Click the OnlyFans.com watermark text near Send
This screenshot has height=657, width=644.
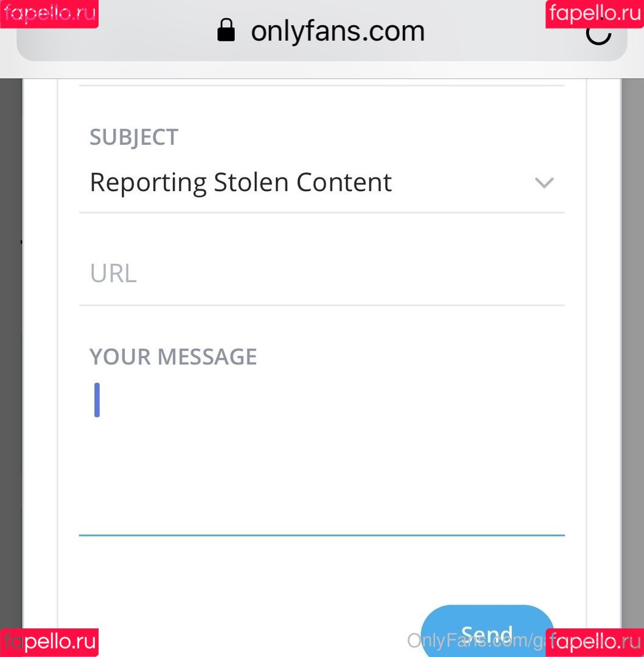pos(476,641)
